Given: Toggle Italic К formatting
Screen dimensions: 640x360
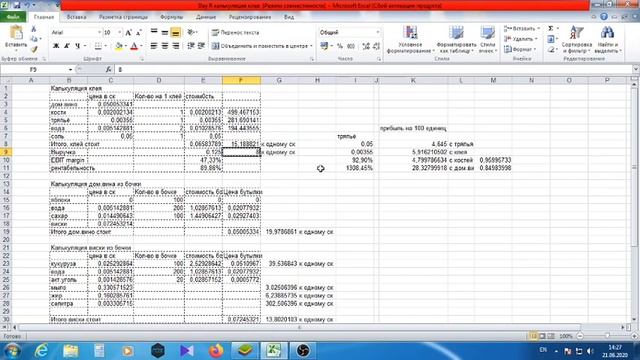Looking at the screenshot, I should tap(67, 46).
